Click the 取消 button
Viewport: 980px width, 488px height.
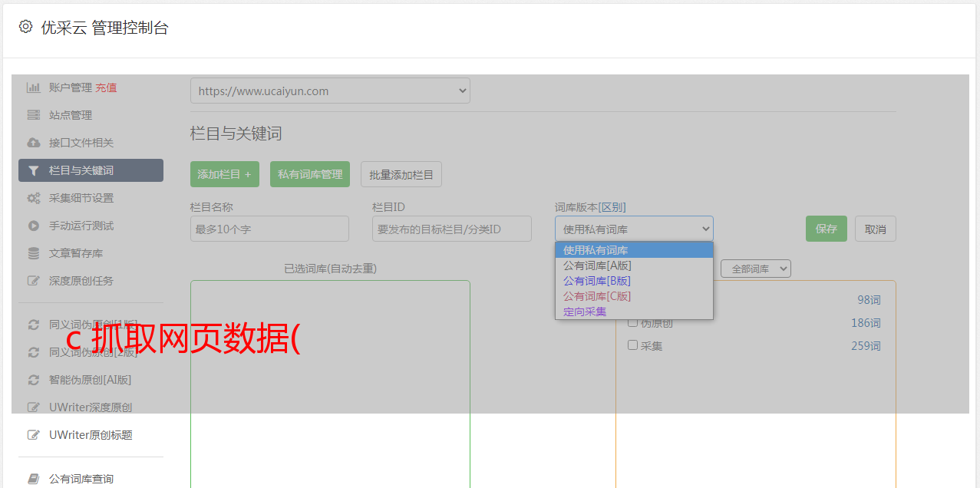point(876,229)
